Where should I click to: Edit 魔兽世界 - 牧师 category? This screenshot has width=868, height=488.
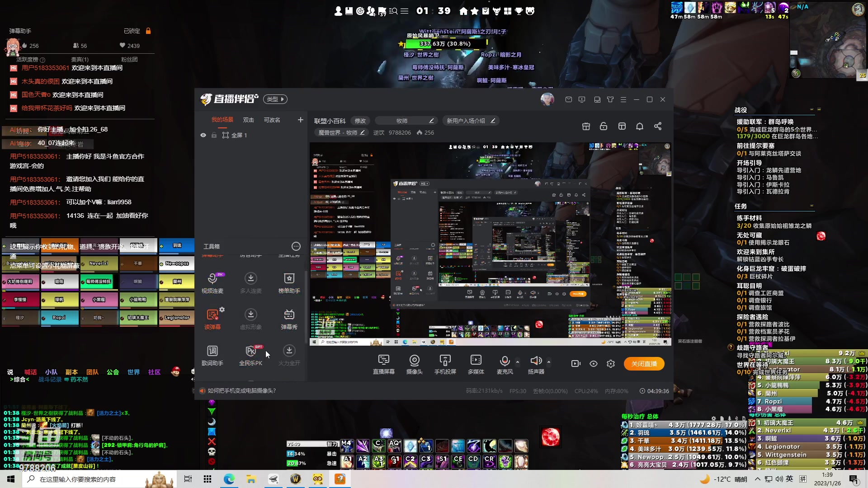click(x=341, y=132)
